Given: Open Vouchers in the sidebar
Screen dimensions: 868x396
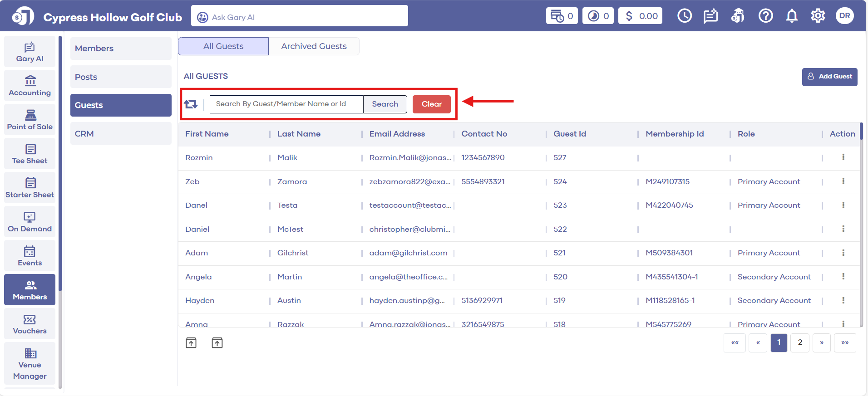Looking at the screenshot, I should pyautogui.click(x=30, y=324).
